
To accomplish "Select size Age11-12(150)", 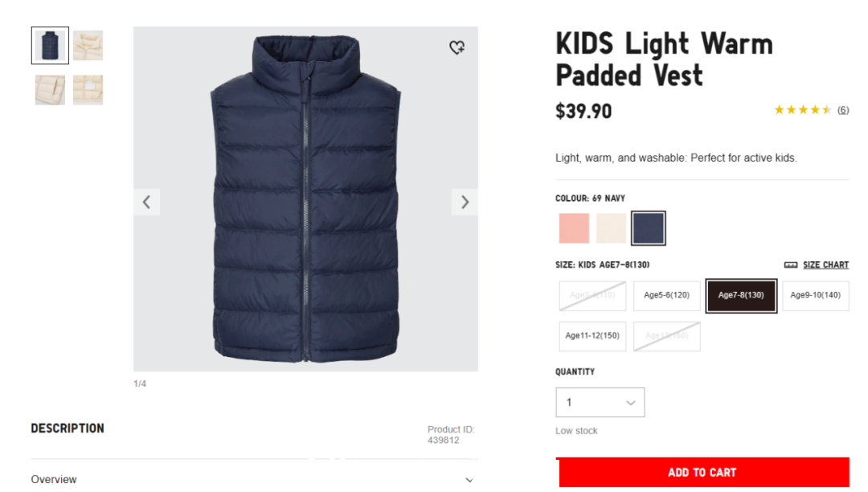I will click(592, 336).
